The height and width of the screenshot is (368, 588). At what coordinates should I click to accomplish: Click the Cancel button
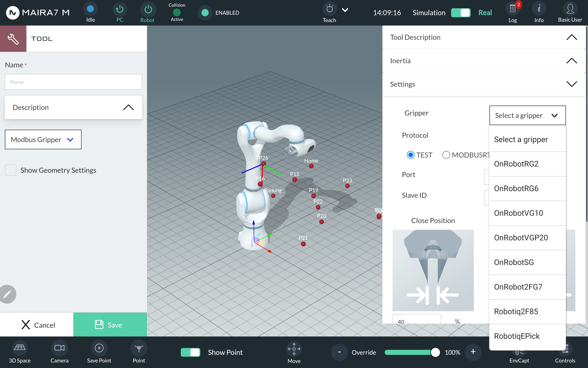(x=37, y=325)
